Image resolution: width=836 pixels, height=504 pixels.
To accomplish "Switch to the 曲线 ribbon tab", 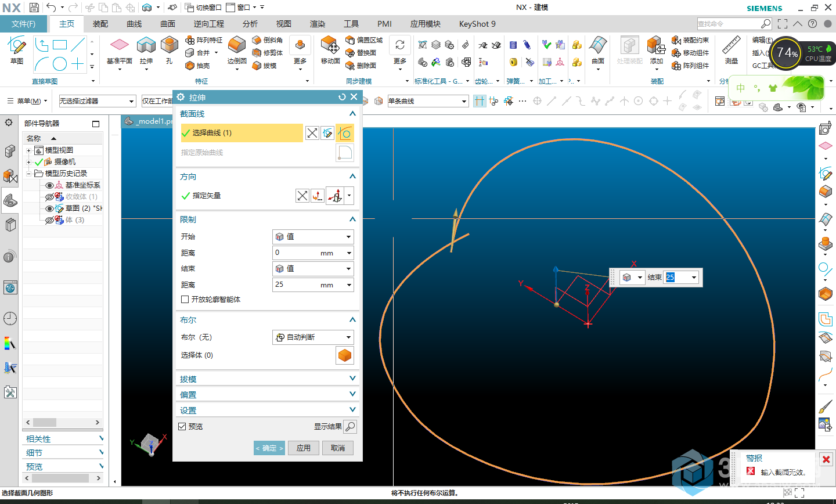I will tap(134, 24).
